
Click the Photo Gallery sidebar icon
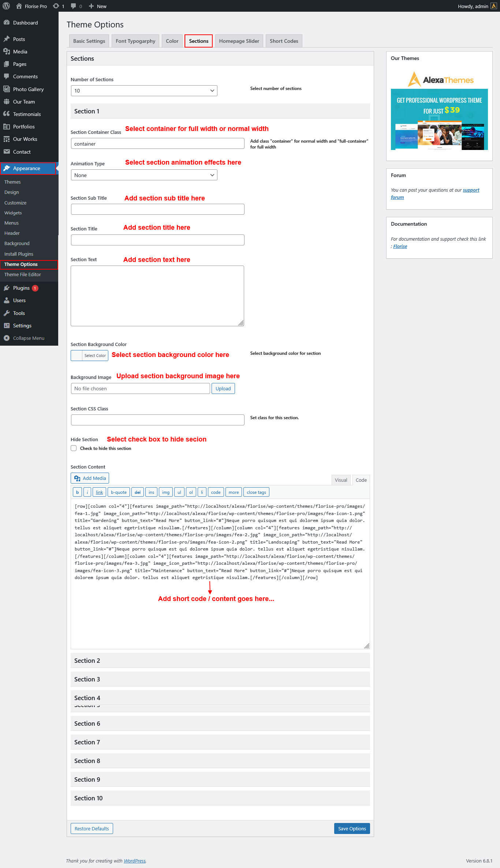(x=7, y=89)
